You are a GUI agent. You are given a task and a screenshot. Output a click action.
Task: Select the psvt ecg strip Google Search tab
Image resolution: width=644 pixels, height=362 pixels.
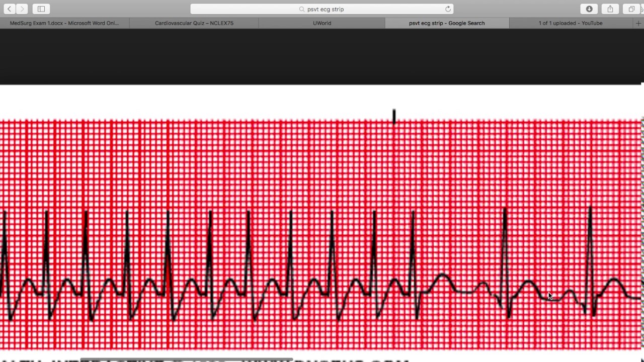[447, 23]
